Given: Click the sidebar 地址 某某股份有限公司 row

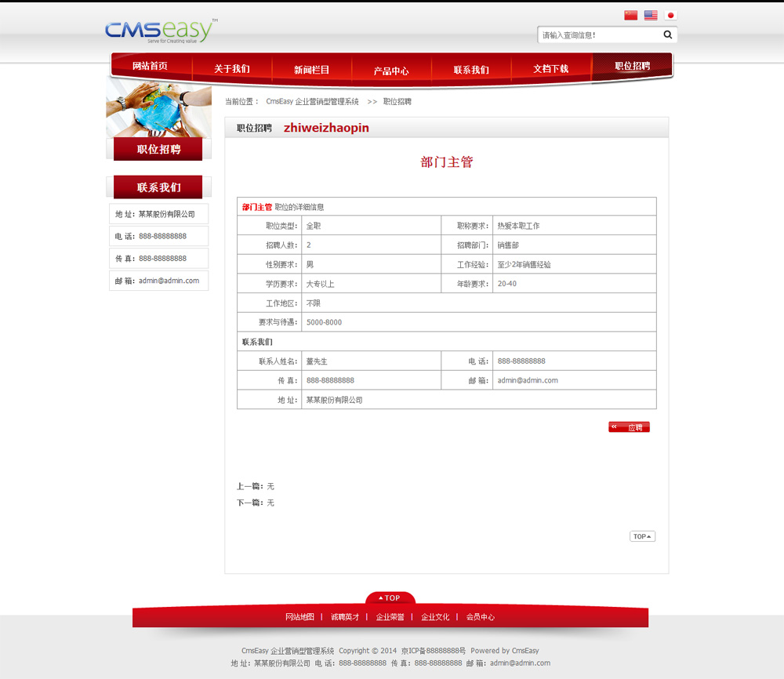Looking at the screenshot, I should tap(158, 214).
